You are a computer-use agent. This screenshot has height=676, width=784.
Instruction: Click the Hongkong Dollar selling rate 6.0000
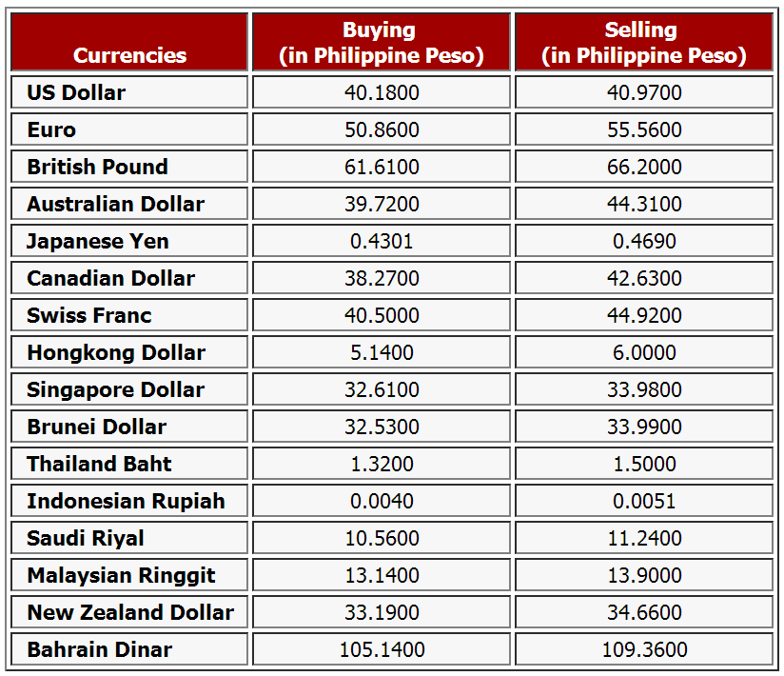click(644, 352)
